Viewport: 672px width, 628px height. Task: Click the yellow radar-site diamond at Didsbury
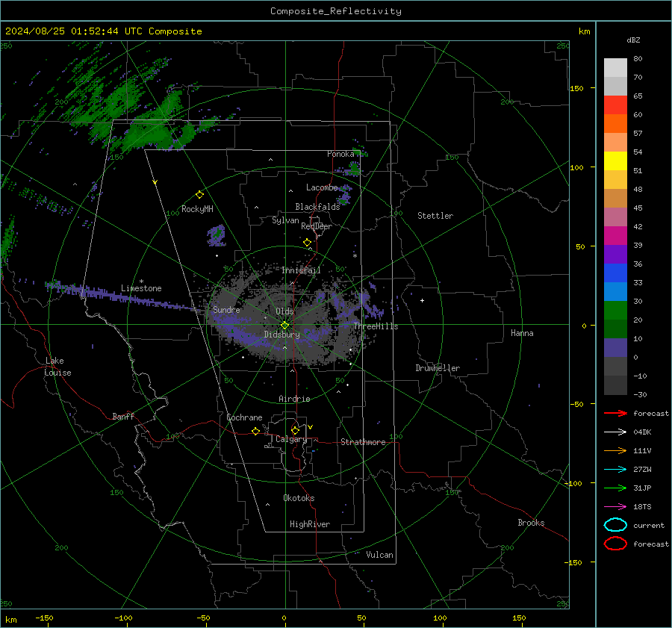click(285, 326)
